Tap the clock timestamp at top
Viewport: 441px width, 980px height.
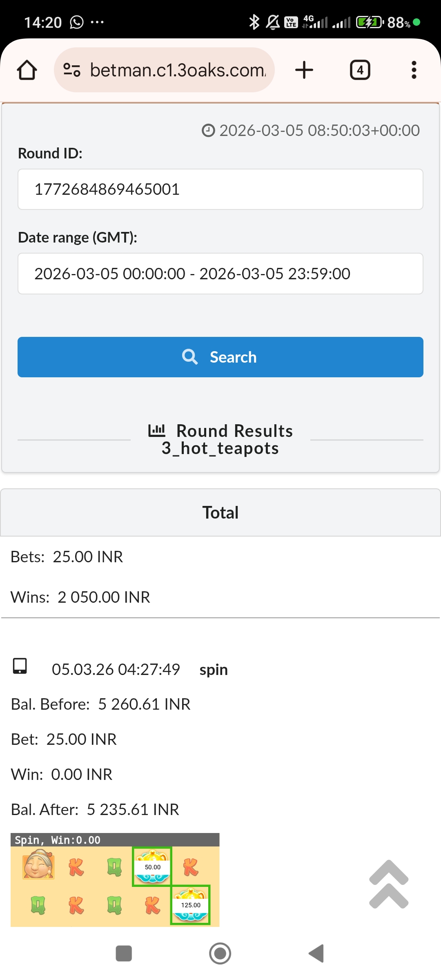point(311,131)
